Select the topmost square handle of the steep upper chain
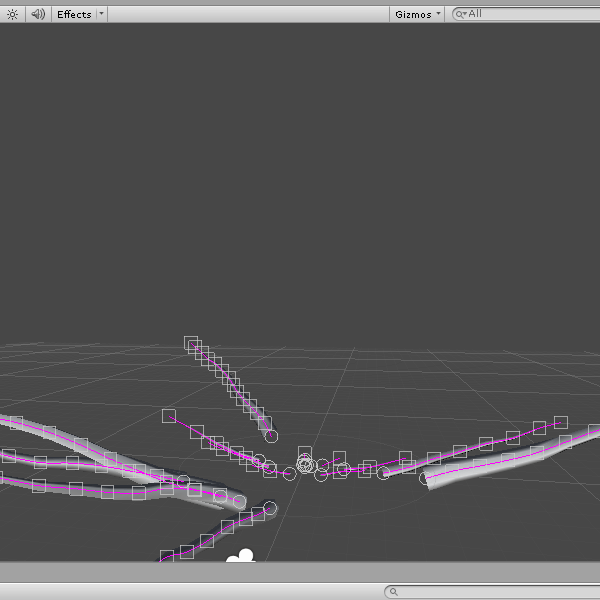This screenshot has width=600, height=600. pyautogui.click(x=191, y=343)
